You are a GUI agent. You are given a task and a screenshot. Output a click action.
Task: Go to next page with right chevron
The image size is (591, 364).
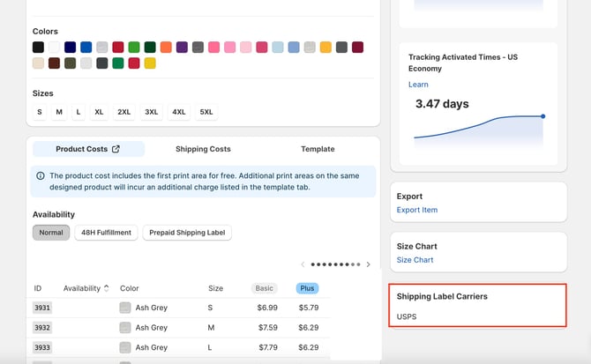(368, 264)
